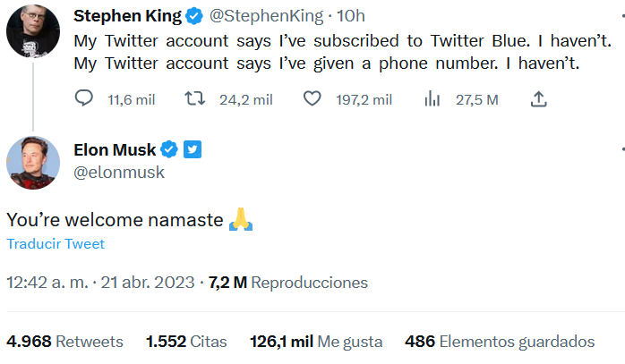Click the @StephenKing handle
625x364 pixels.
click(x=267, y=16)
